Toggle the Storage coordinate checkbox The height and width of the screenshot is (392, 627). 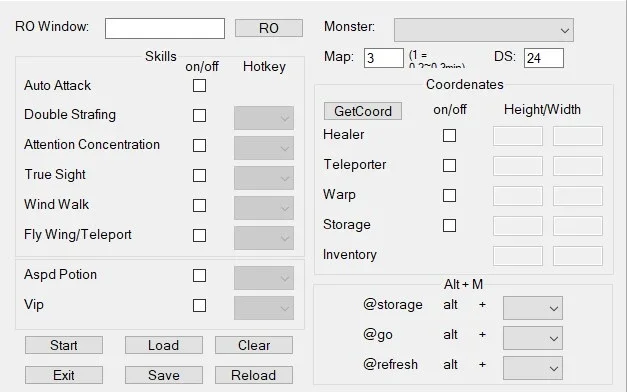pyautogui.click(x=449, y=226)
